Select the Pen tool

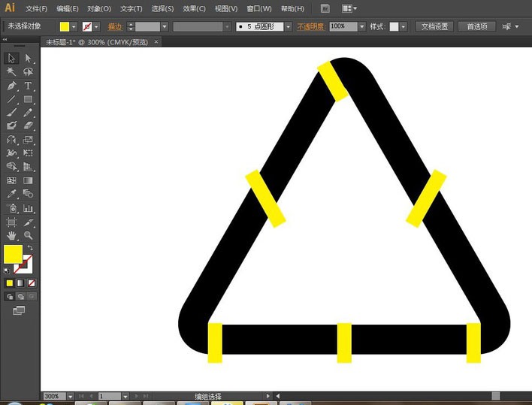point(12,86)
